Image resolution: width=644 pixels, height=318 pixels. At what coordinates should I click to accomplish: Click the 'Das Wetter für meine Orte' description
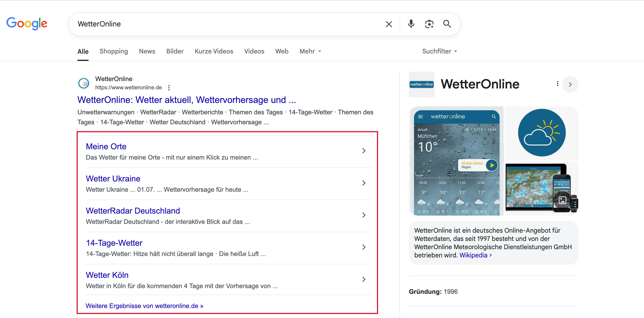click(x=172, y=158)
